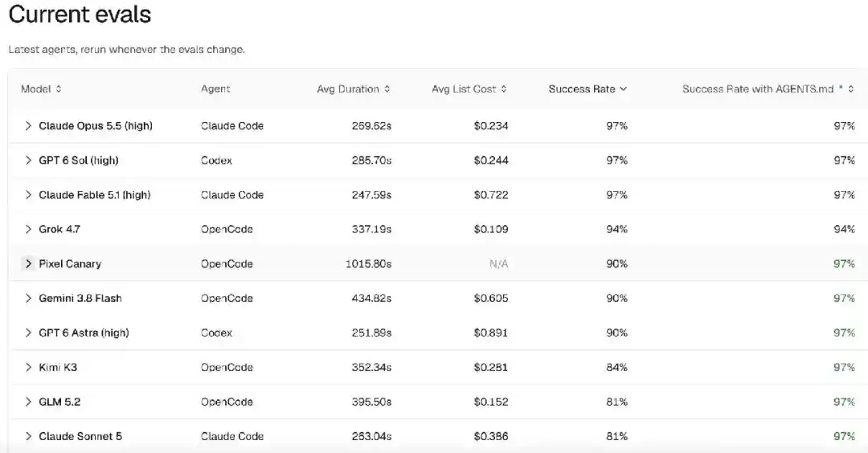Viewport: 868px width, 453px height.
Task: Click the $0.109 cost cell
Action: (490, 229)
